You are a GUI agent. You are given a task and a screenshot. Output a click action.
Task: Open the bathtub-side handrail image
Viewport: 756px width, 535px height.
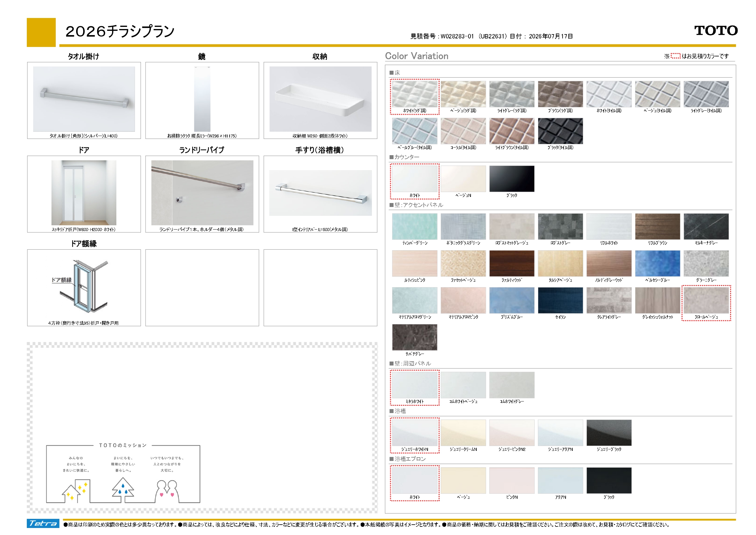(x=320, y=193)
